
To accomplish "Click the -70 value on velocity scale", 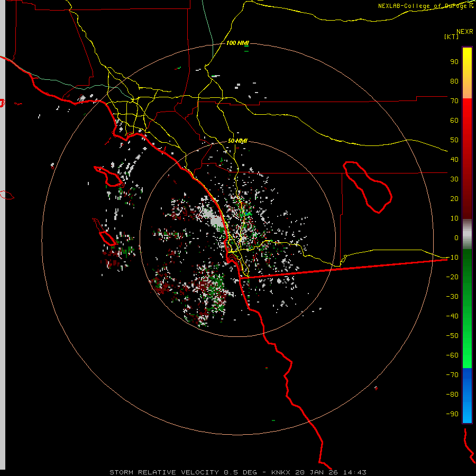I will tap(452, 374).
